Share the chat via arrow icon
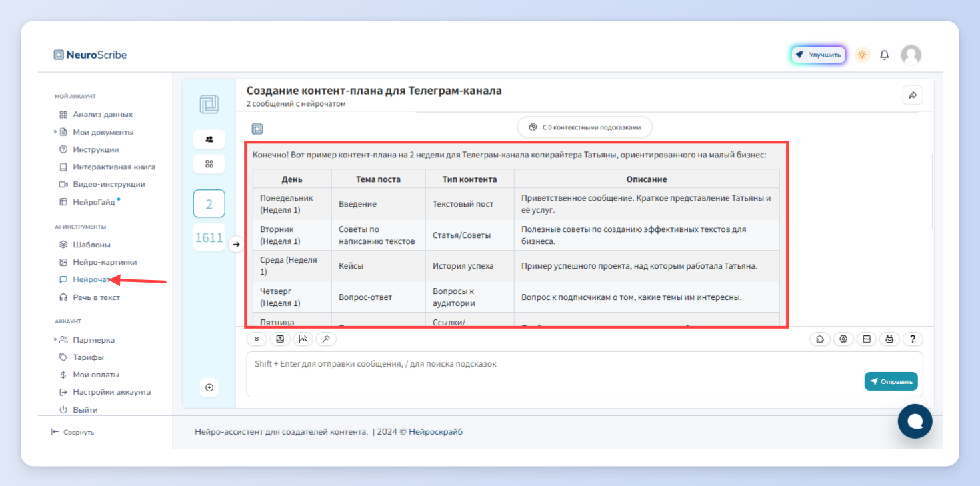Image resolution: width=980 pixels, height=486 pixels. pos(913,95)
